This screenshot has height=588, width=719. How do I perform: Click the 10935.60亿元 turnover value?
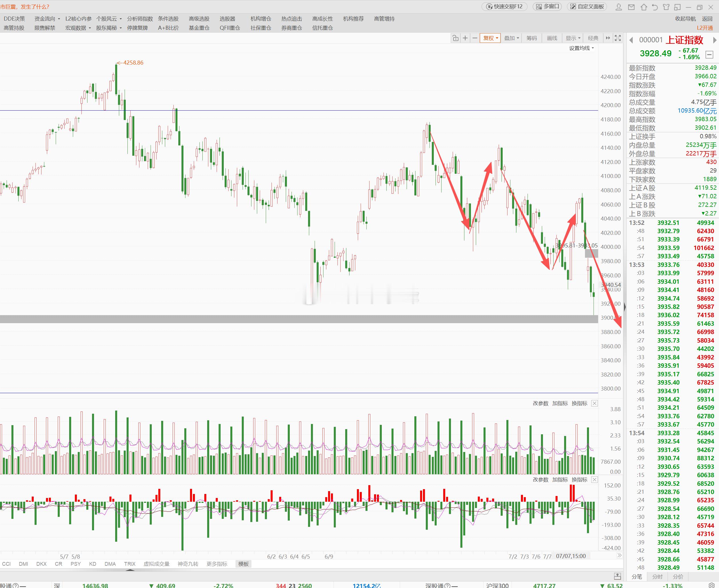[x=697, y=111]
